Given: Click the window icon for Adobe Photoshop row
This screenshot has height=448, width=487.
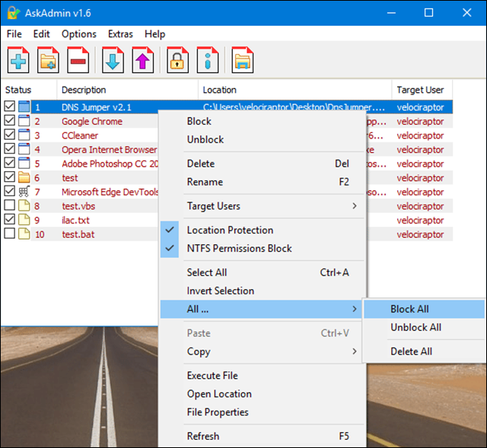Looking at the screenshot, I should (x=24, y=164).
